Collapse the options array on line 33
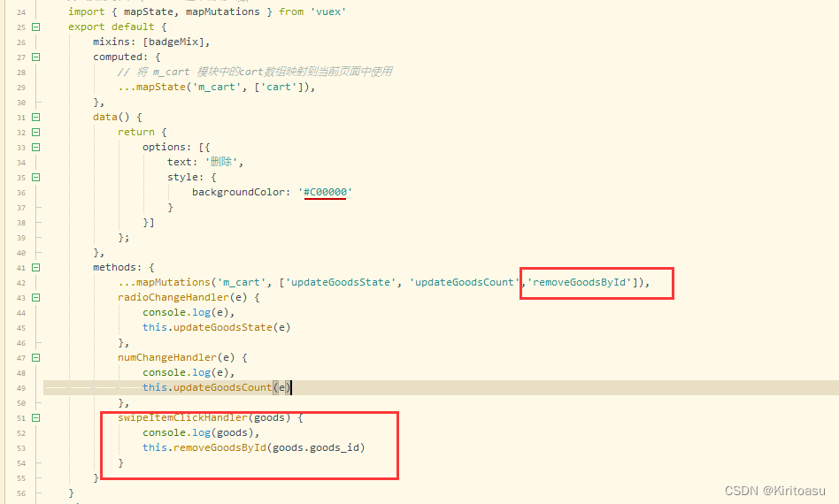This screenshot has height=504, width=839. click(x=36, y=147)
